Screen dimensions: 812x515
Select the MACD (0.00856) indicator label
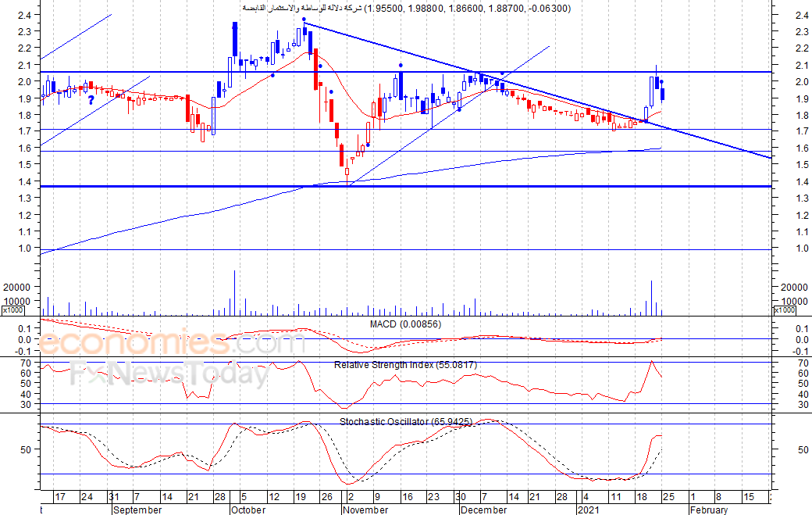pos(405,324)
